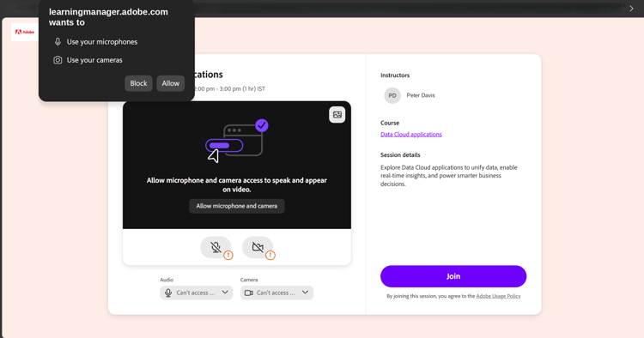
Task: Click the Allow microphone and camera button
Action: point(237,206)
